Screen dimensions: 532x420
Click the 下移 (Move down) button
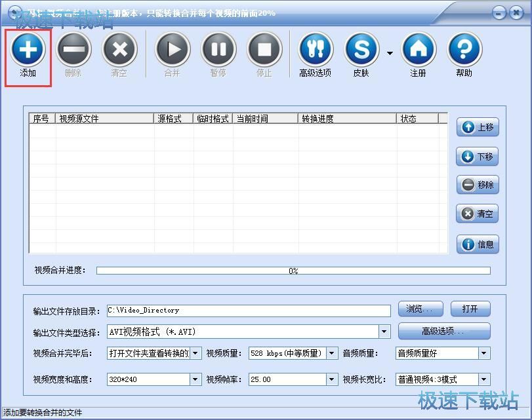[x=478, y=157]
